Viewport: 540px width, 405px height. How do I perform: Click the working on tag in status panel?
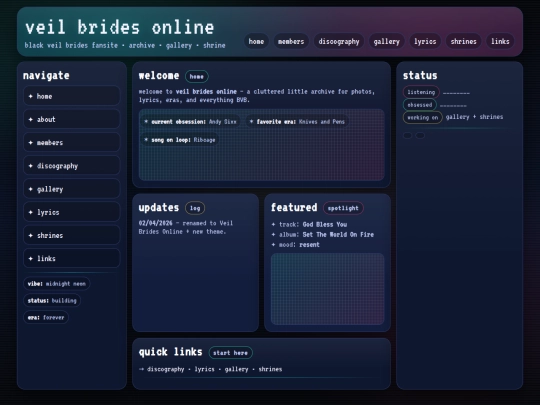point(423,117)
